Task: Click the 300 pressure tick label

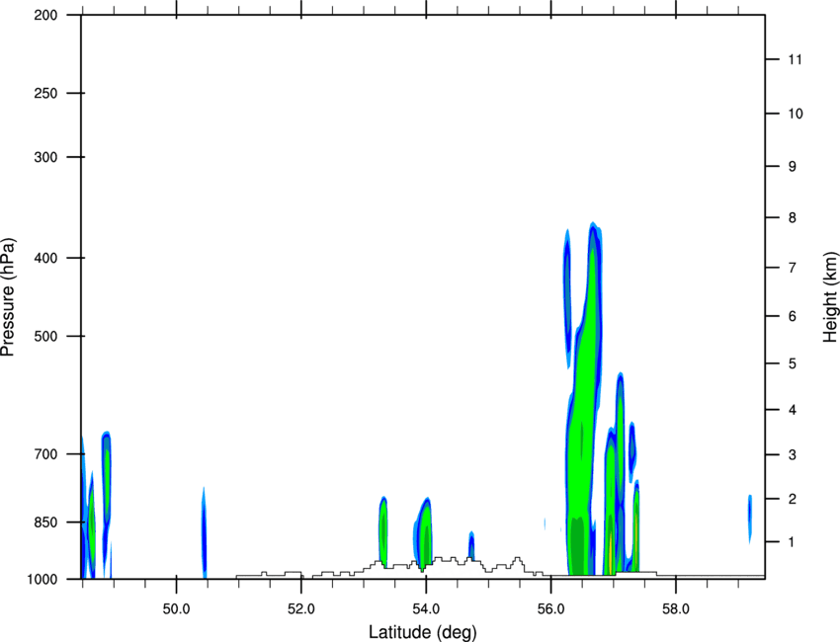Action: [x=46, y=157]
